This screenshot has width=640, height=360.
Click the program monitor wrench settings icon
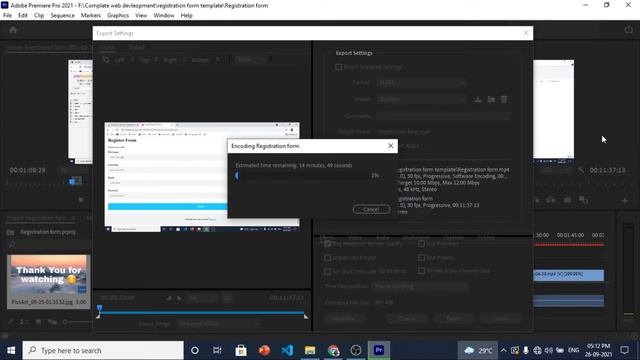581,170
